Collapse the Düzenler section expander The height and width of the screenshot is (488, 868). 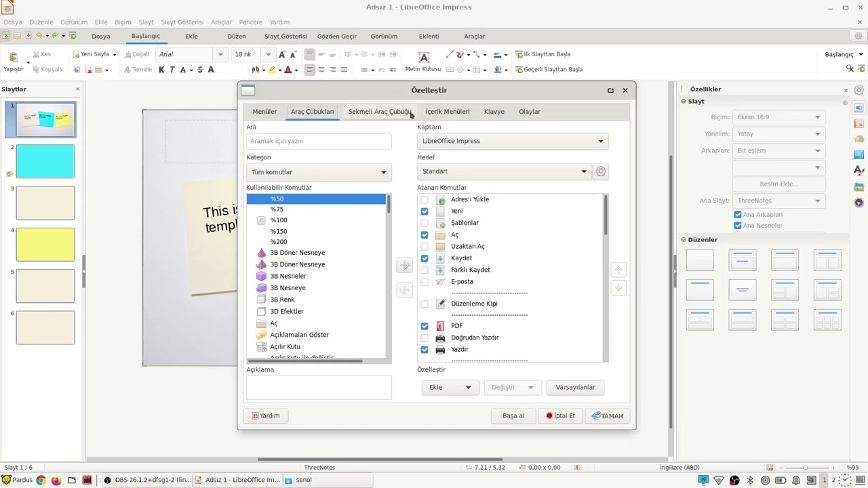(x=684, y=240)
